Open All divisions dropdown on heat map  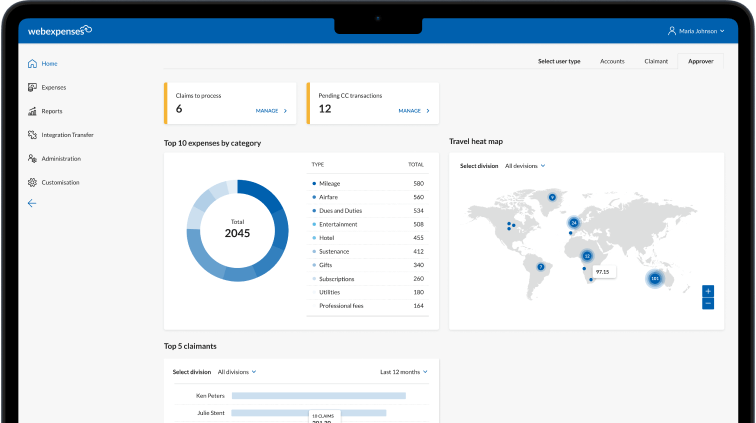pyautogui.click(x=525, y=166)
